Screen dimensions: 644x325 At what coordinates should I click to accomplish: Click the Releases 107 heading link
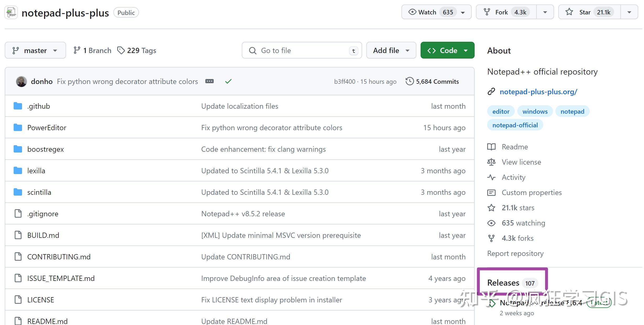(503, 283)
